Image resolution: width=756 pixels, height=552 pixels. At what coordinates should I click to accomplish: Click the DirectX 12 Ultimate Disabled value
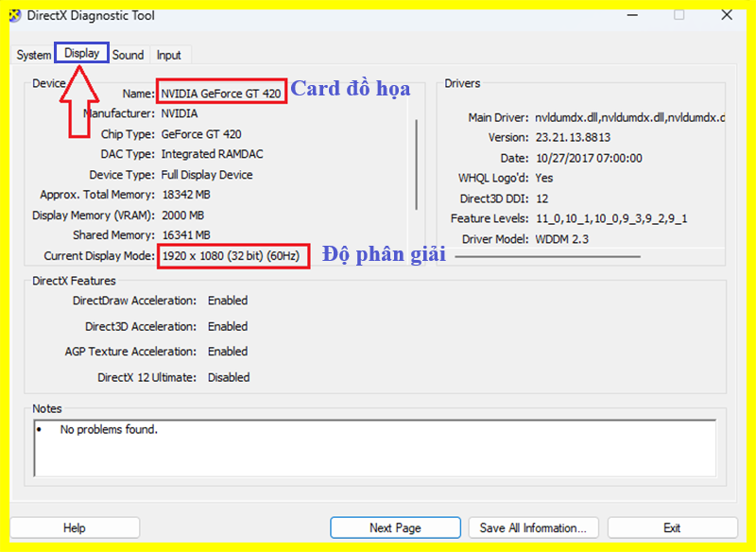(x=229, y=377)
